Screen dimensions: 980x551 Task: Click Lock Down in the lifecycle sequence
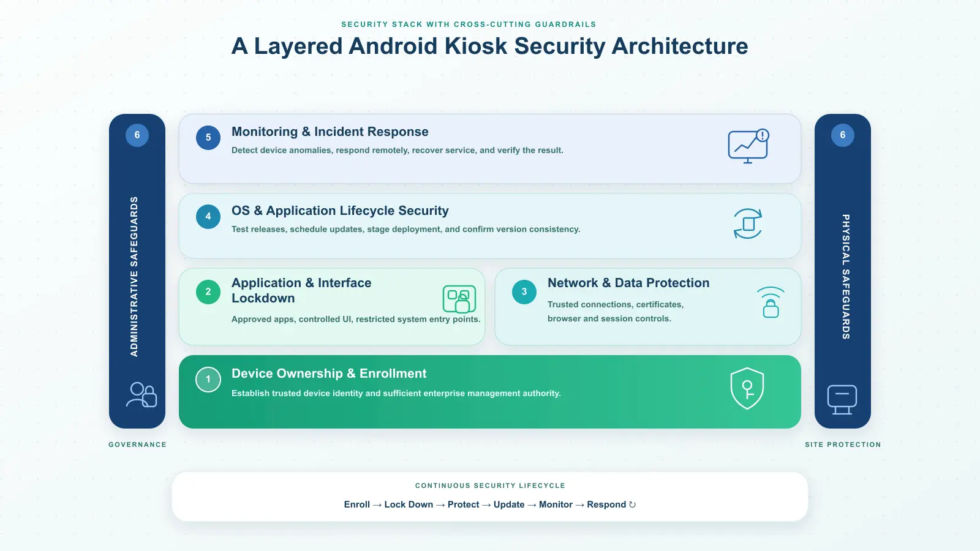click(x=409, y=504)
